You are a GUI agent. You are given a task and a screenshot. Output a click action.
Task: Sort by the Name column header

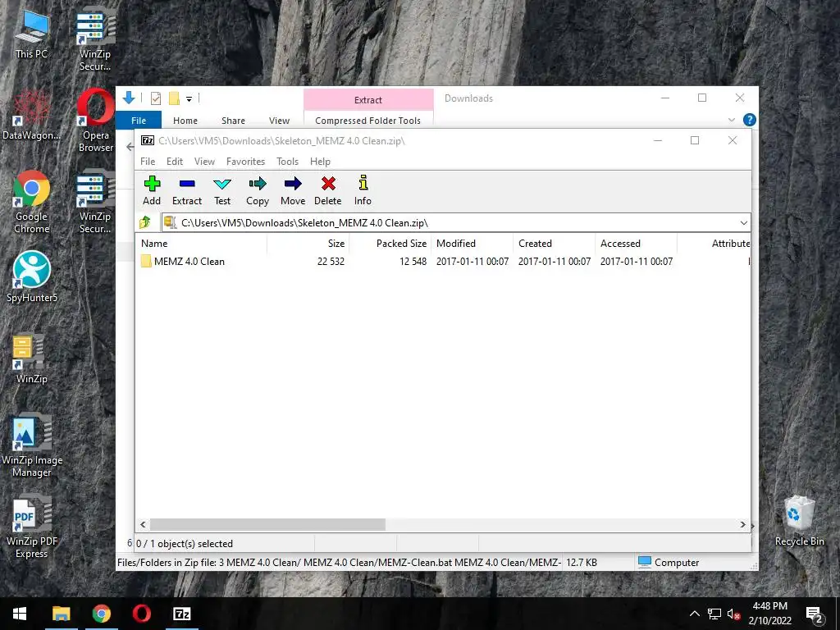(202, 243)
